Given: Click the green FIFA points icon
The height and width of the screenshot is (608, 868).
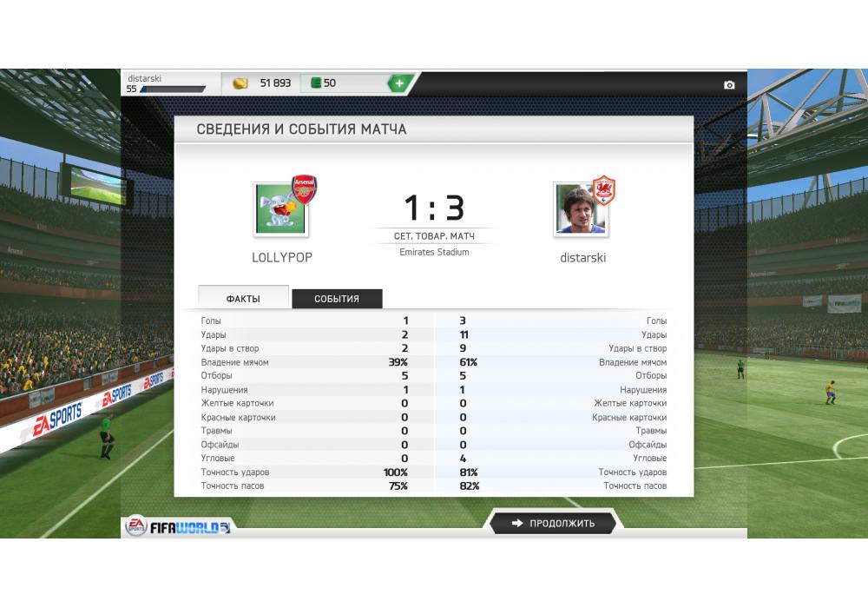Looking at the screenshot, I should click(316, 83).
